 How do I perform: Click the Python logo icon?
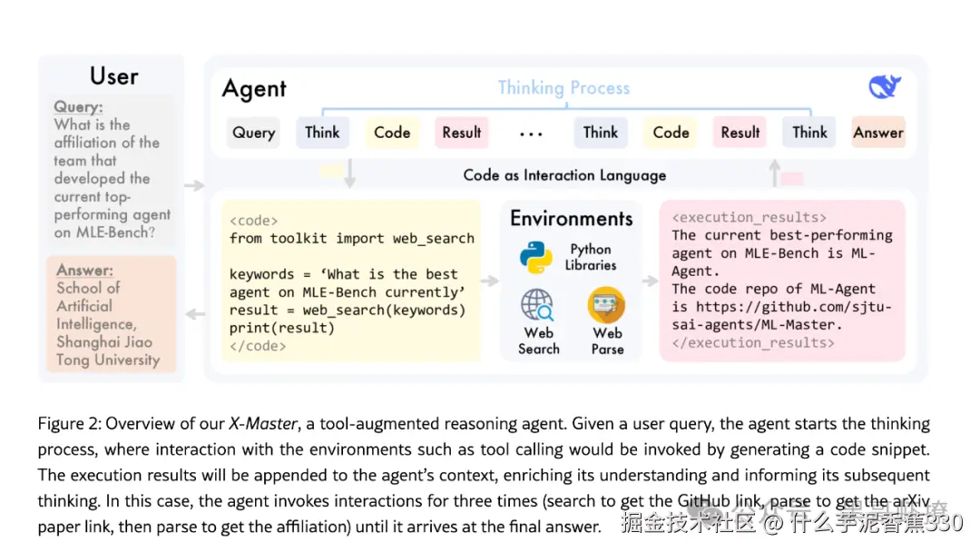coord(535,257)
